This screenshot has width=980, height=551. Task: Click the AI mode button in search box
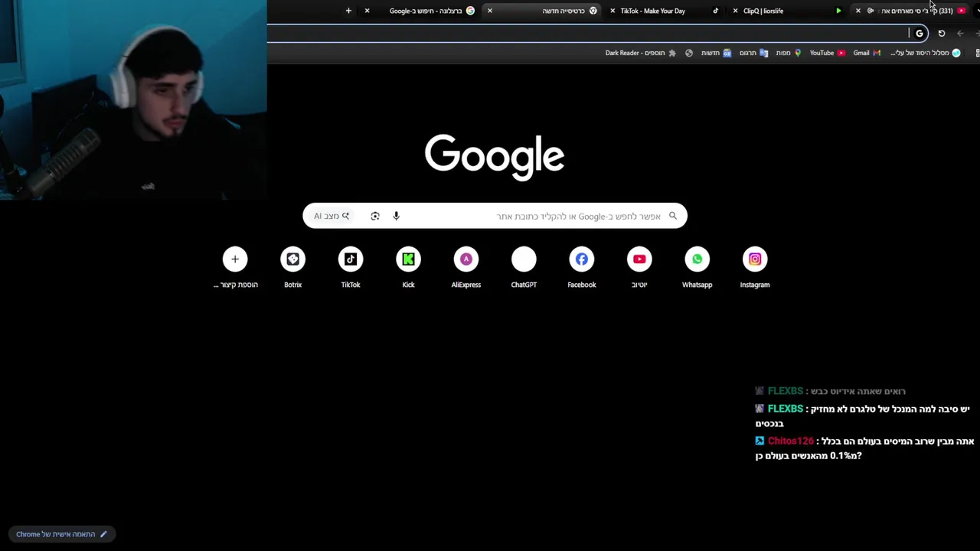[x=332, y=216]
